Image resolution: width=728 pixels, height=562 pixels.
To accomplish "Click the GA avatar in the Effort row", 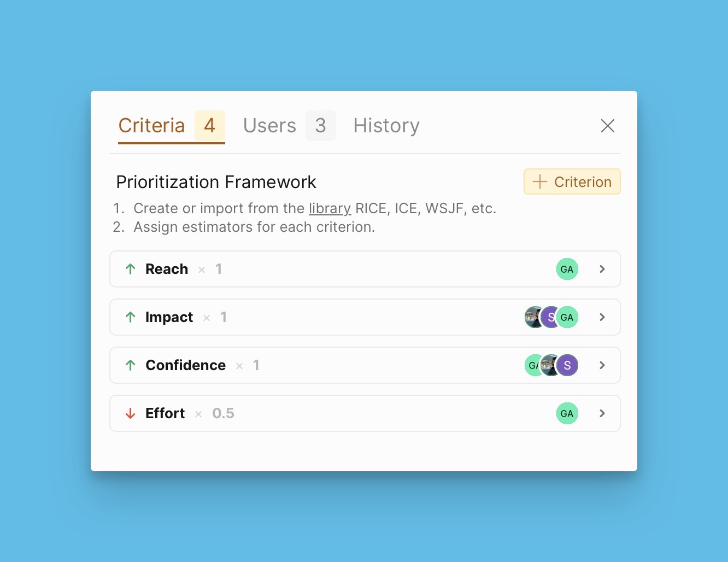I will [x=567, y=413].
